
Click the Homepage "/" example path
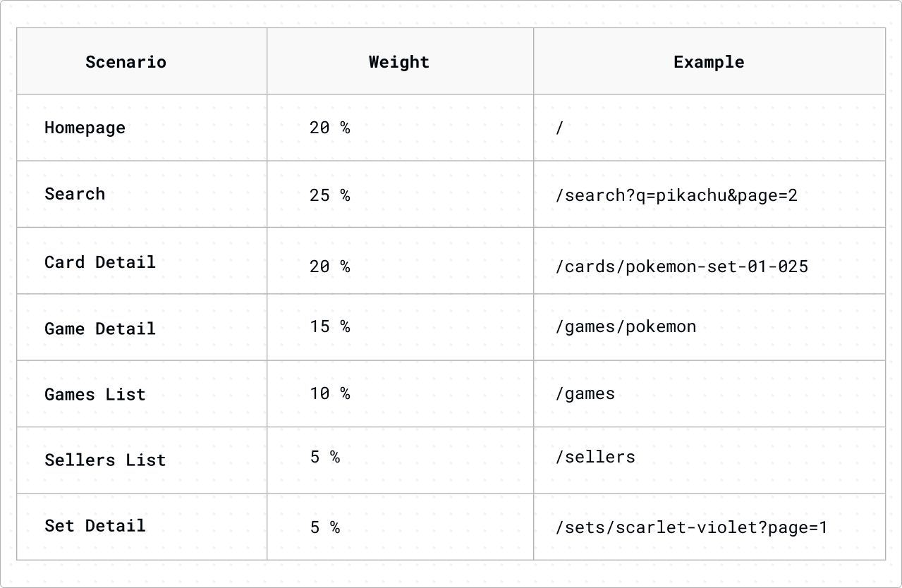pos(560,128)
